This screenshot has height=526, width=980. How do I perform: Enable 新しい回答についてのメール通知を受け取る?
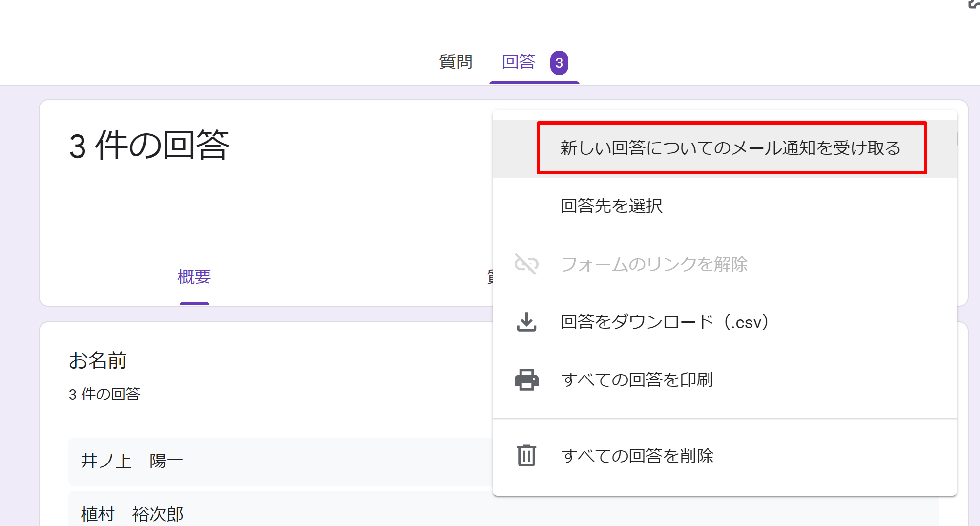click(x=730, y=148)
